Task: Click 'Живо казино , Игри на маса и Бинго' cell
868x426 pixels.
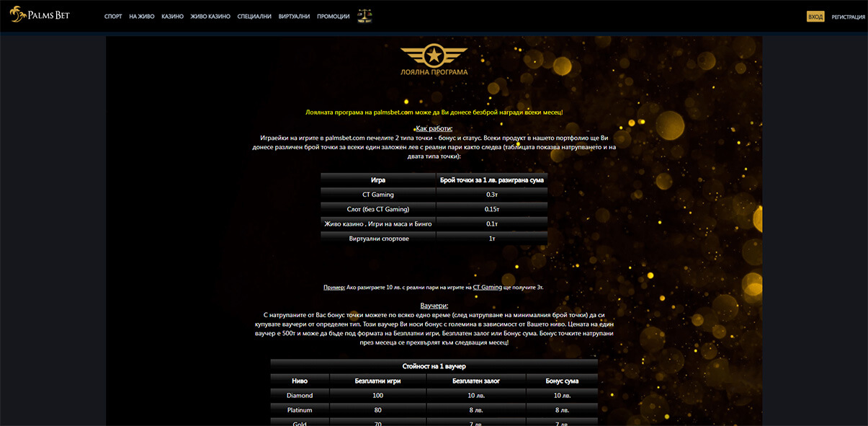Action: click(x=378, y=224)
